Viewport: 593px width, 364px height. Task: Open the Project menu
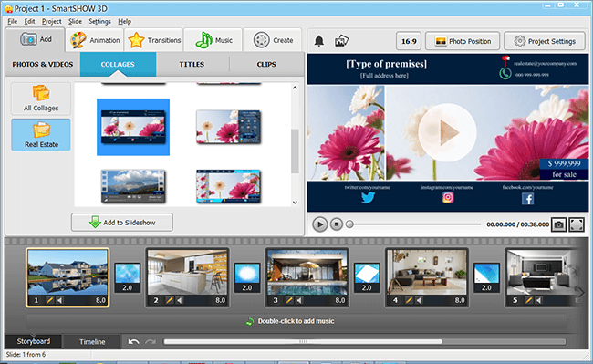point(51,21)
